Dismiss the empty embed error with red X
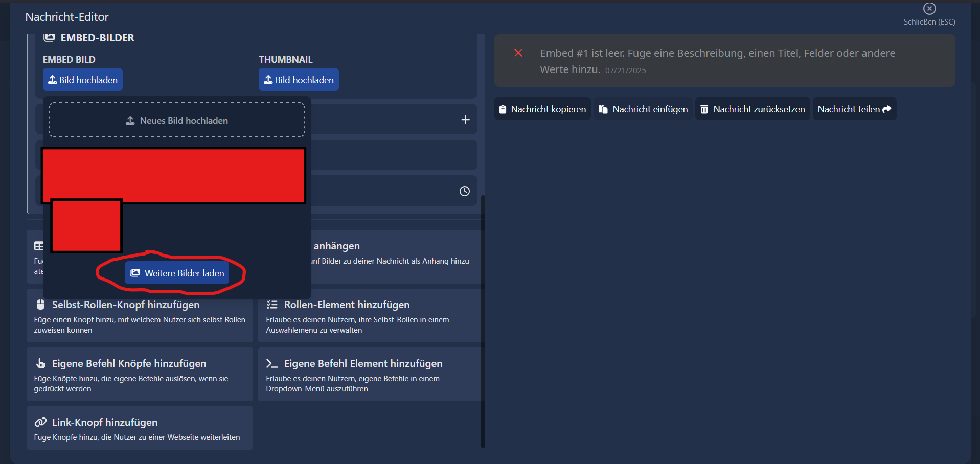Screen dimensions: 980x464 518,53
